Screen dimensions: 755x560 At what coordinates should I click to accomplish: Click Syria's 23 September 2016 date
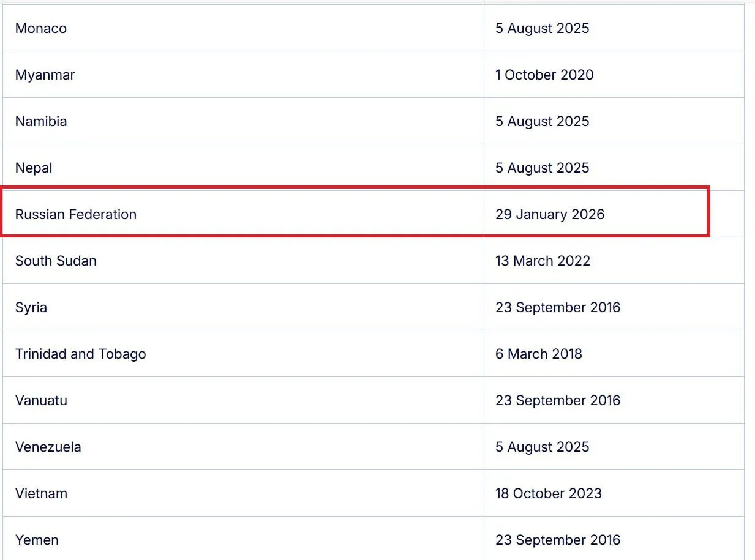tap(558, 307)
